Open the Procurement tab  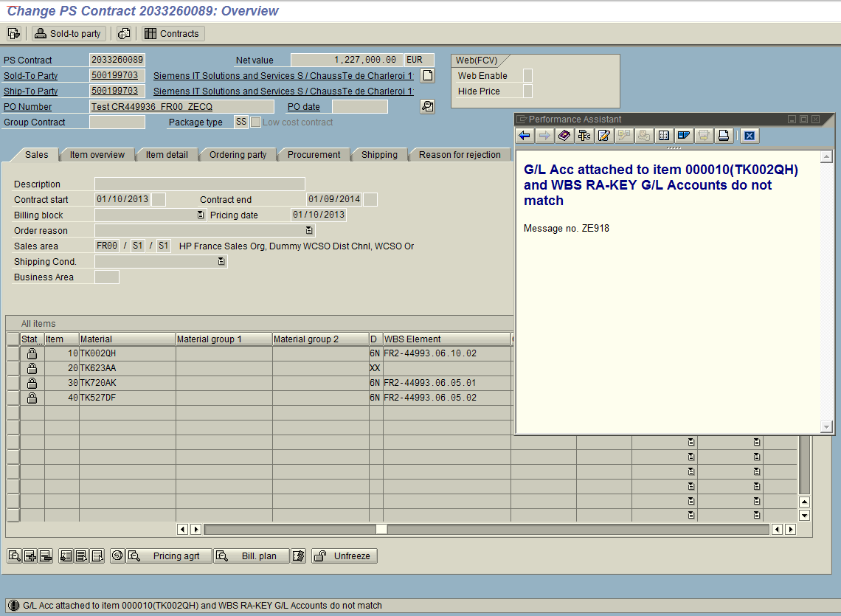[314, 154]
